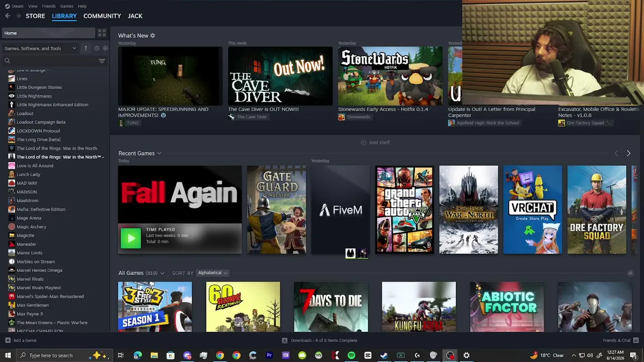Open advanced filter options in library search
This screenshot has width=644, height=362.
tap(102, 61)
